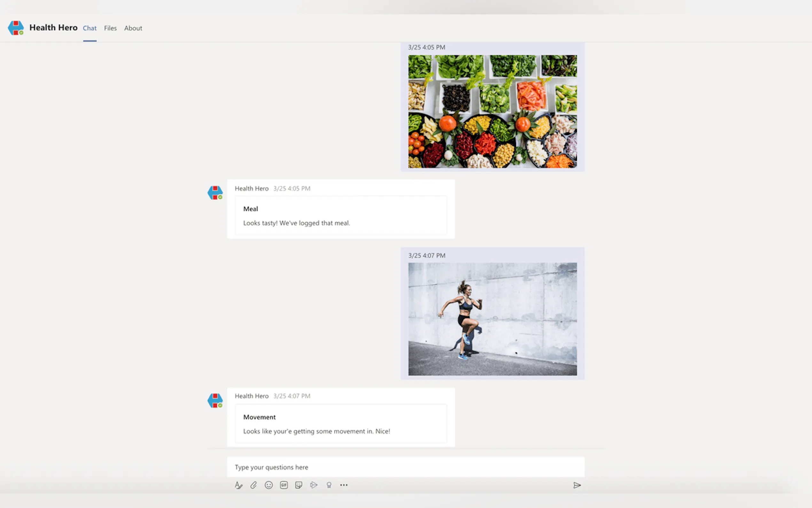The height and width of the screenshot is (508, 812).
Task: Select the Chat tab
Action: [90, 28]
